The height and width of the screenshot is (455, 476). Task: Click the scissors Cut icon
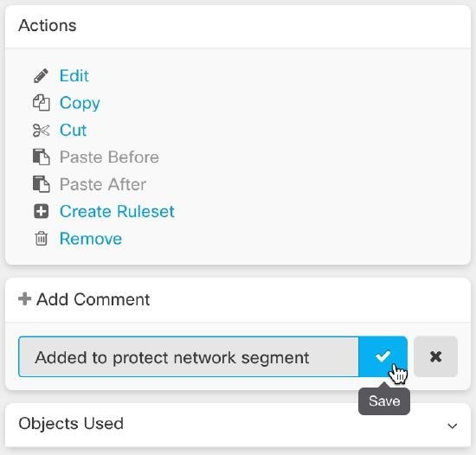[x=41, y=131]
